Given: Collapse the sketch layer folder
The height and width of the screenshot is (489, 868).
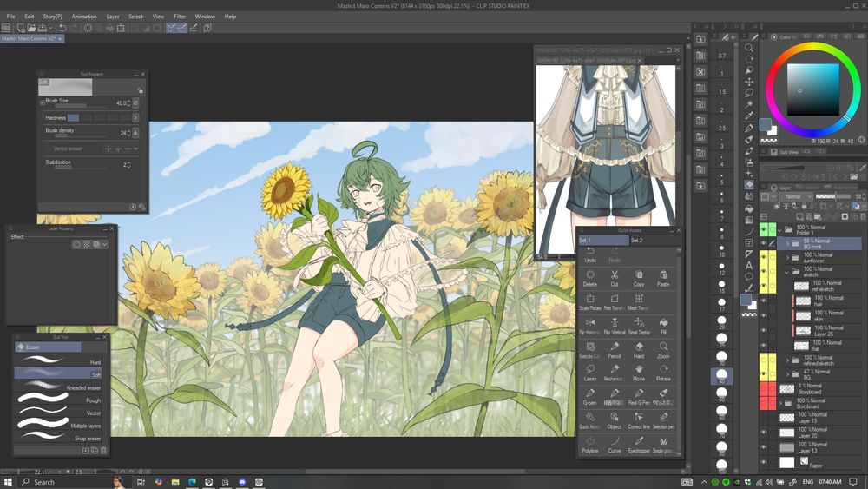Looking at the screenshot, I should [787, 272].
